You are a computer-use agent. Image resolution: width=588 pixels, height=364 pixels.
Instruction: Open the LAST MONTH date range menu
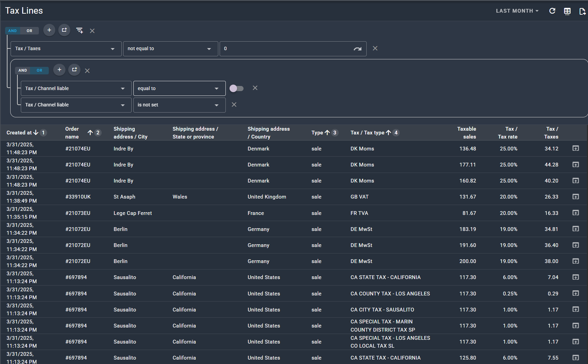pyautogui.click(x=517, y=11)
